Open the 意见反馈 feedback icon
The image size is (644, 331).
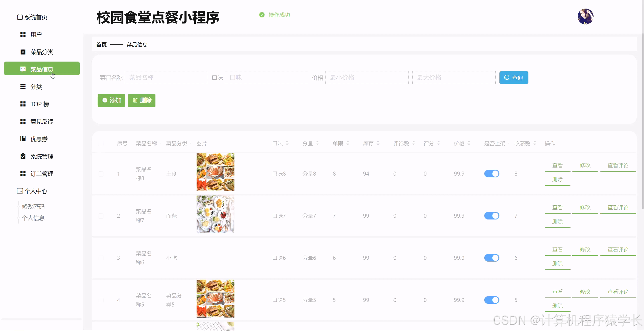[23, 121]
